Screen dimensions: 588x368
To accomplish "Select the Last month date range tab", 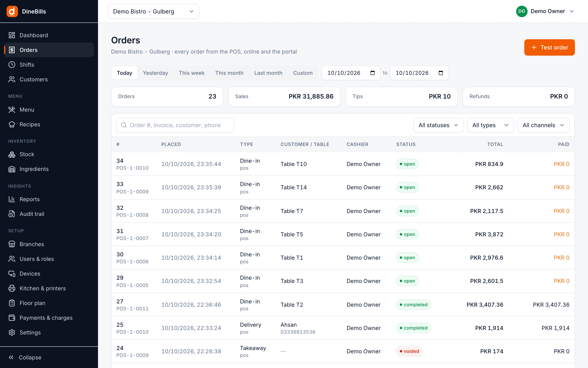I will [x=268, y=73].
